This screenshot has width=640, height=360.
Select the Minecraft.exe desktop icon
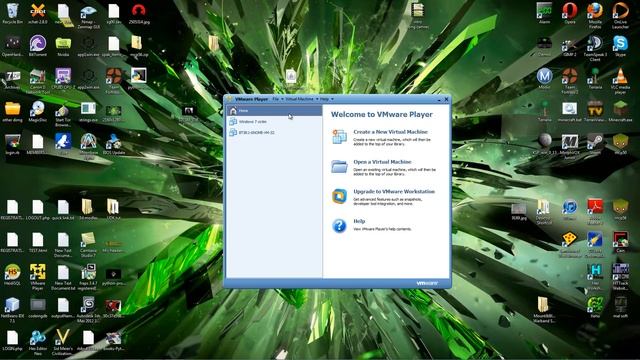point(620,111)
